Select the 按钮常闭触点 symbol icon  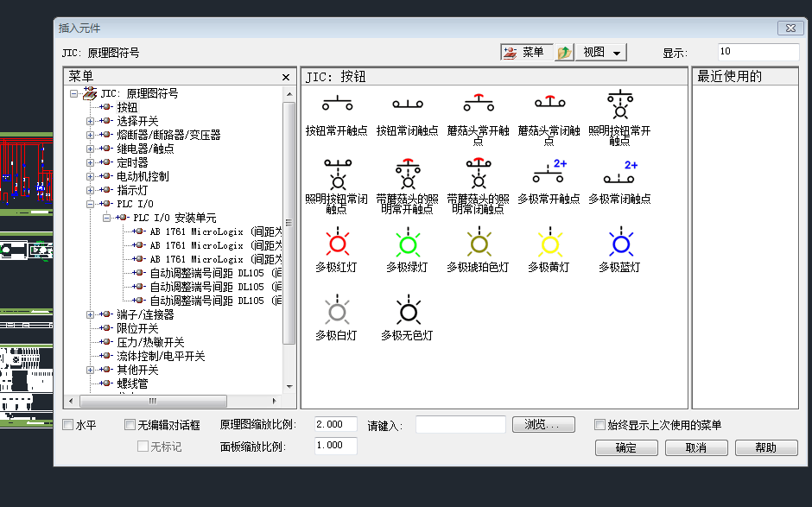(x=407, y=105)
